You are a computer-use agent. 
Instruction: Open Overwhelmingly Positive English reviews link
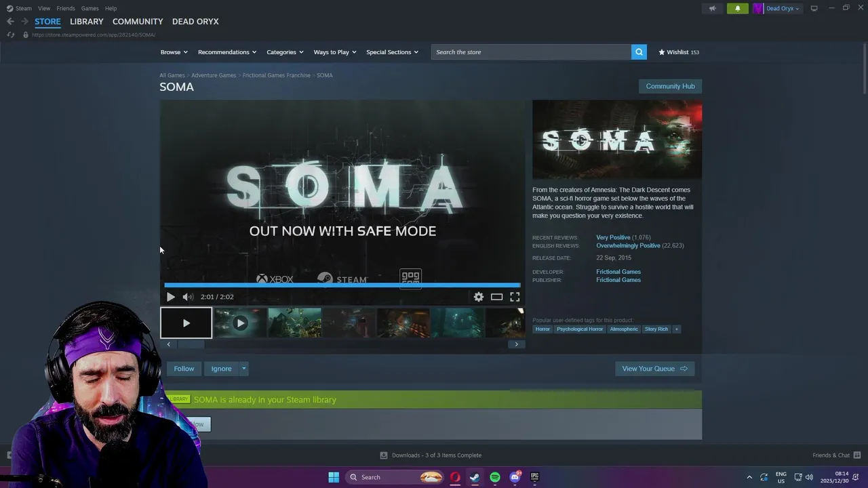[628, 246]
